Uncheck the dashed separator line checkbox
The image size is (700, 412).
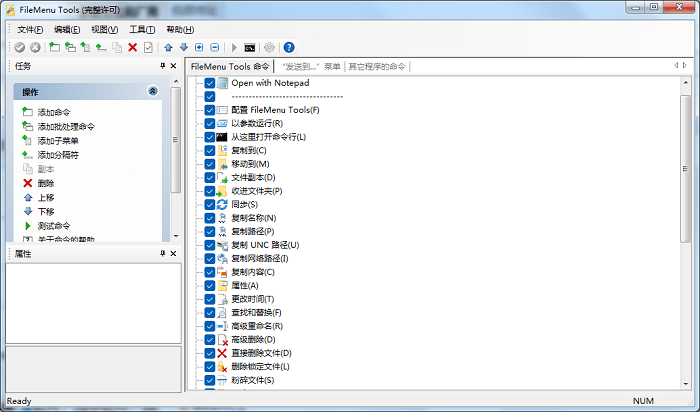(x=210, y=96)
